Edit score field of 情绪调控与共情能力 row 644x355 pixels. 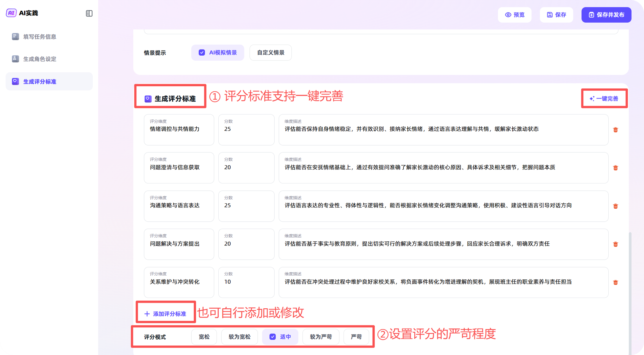coord(246,130)
